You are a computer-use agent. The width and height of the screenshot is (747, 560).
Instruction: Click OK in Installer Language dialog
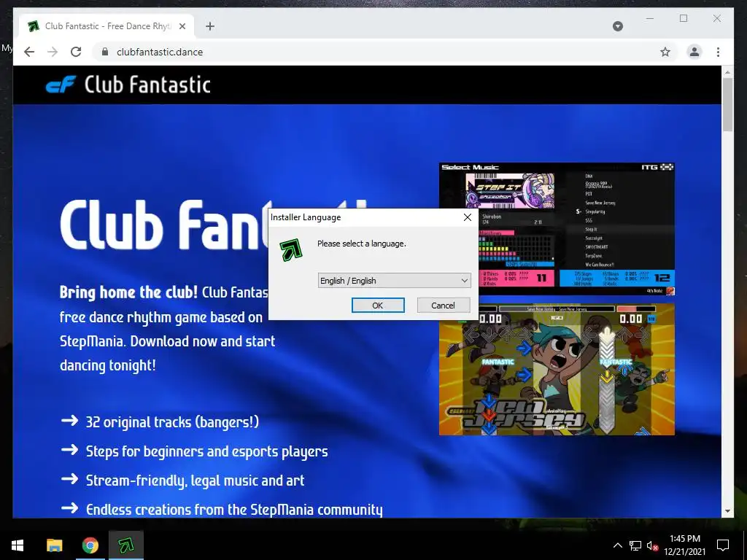[x=378, y=306]
